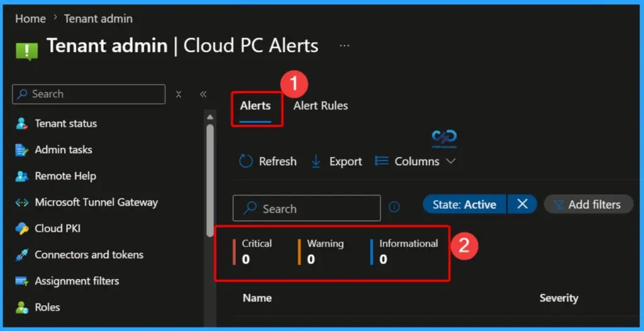Click the Cloud PKI key icon
The image size is (644, 331).
(22, 229)
